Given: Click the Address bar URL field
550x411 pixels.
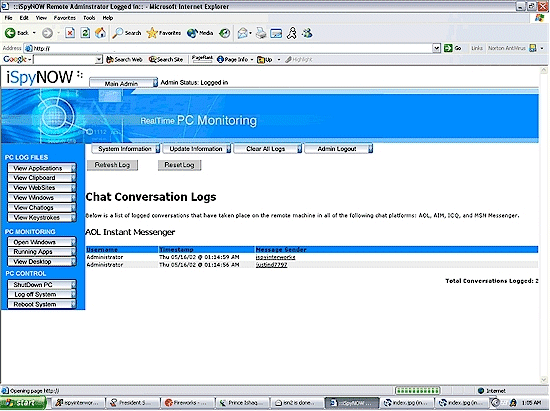Looking at the screenshot, I should [x=228, y=48].
